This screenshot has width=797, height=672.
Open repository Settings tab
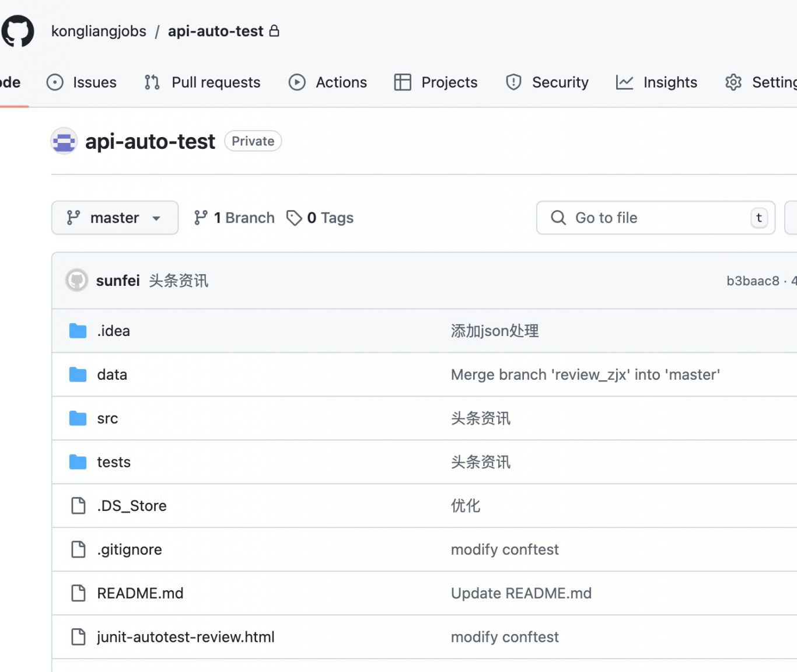coord(761,82)
